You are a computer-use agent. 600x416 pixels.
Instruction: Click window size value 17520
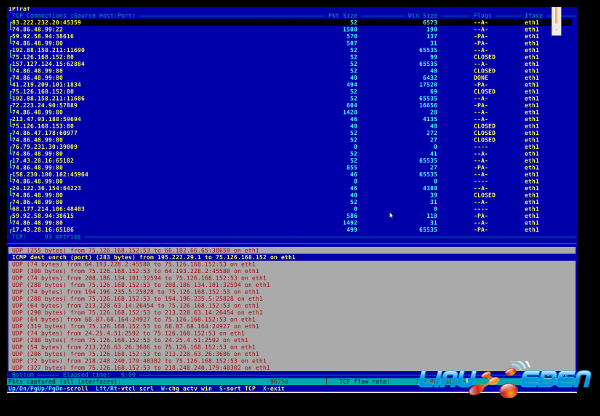click(428, 85)
